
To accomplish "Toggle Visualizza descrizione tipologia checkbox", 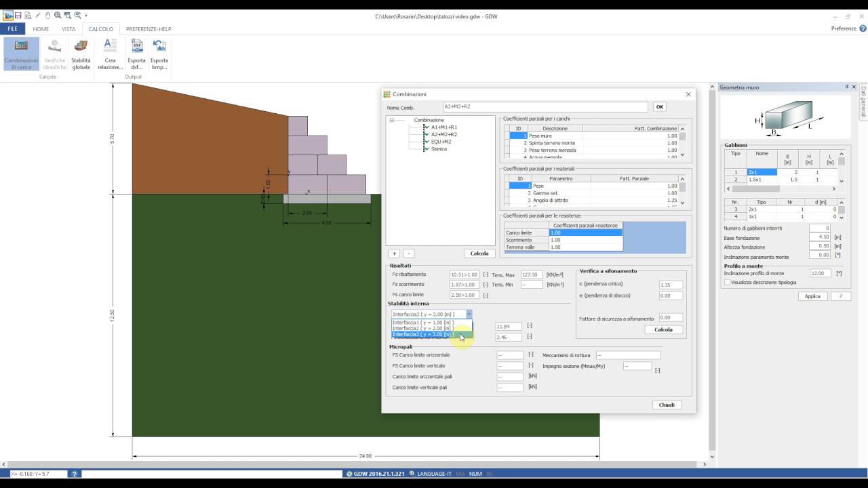I will 727,282.
